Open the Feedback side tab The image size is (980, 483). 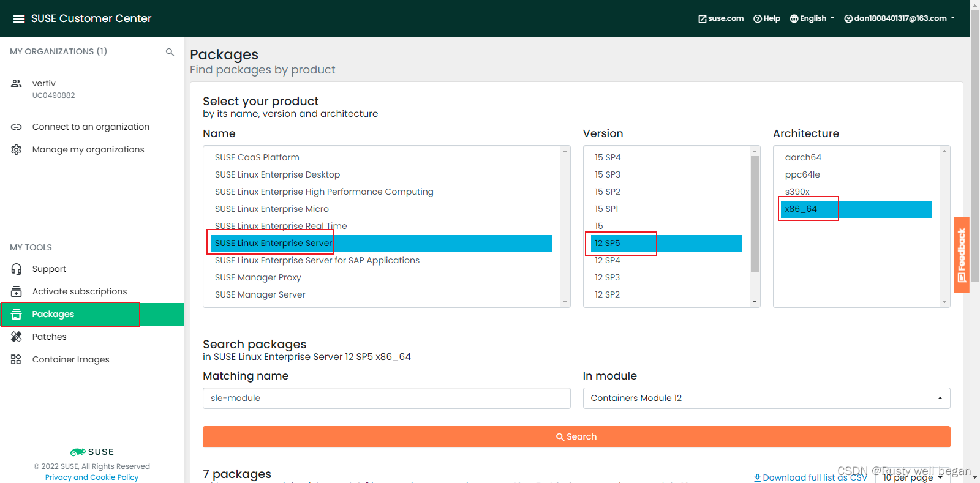962,255
